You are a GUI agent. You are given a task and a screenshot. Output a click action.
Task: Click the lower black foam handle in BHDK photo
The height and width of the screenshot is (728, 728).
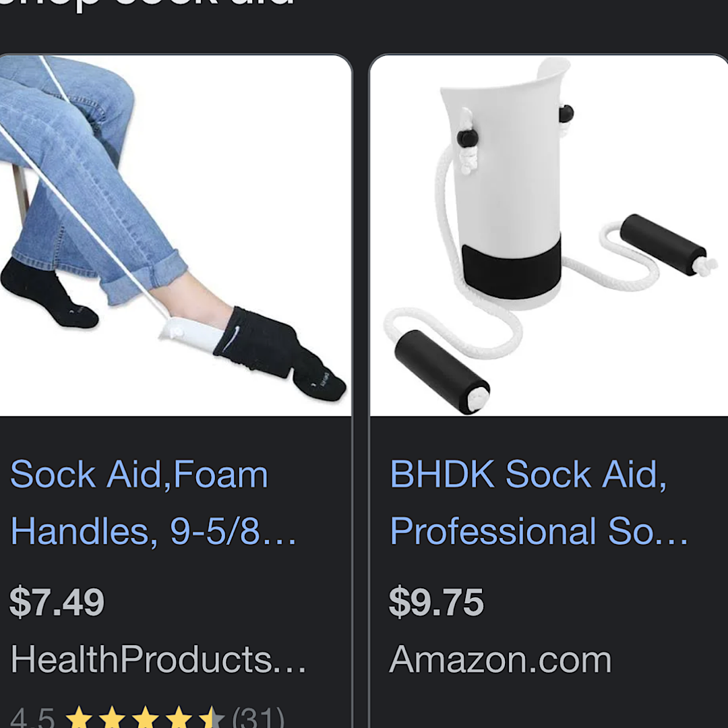pos(442,371)
